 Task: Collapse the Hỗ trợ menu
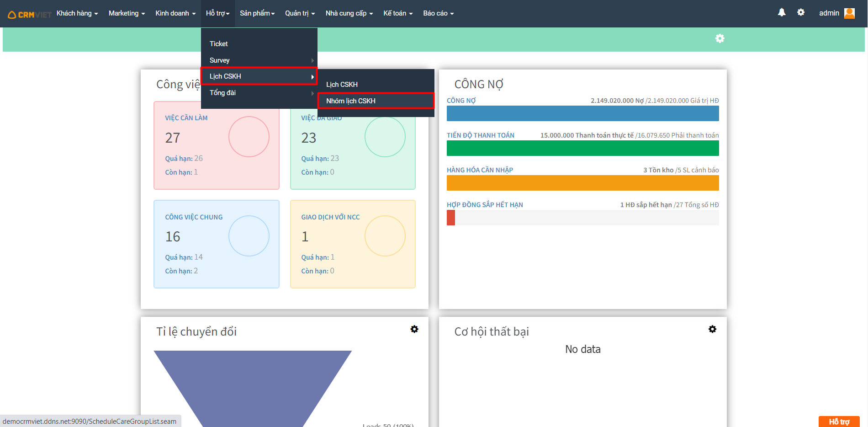217,13
